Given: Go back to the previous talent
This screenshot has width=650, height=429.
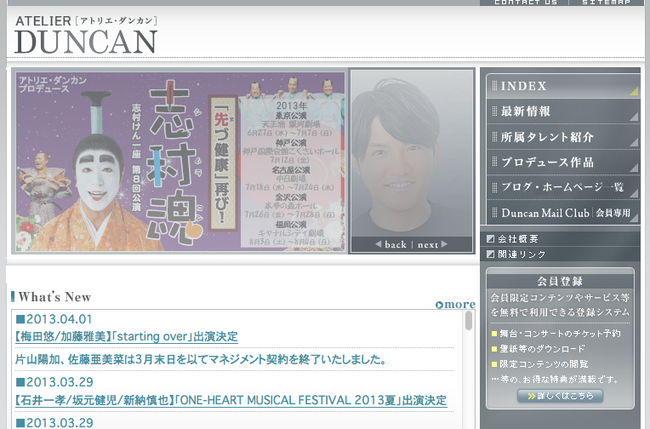Looking at the screenshot, I should pos(391,245).
